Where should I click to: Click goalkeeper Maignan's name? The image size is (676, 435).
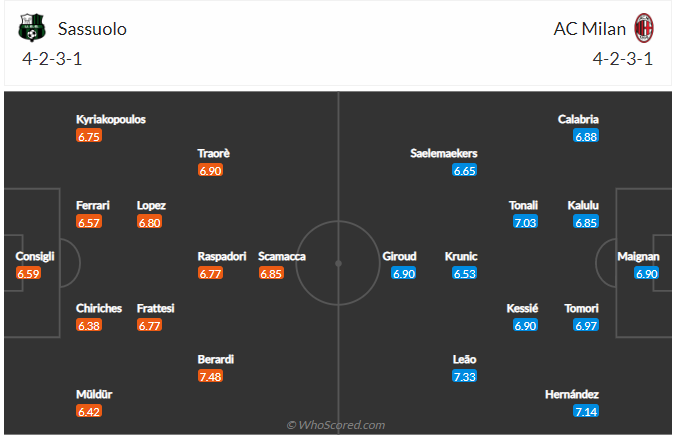tap(638, 256)
